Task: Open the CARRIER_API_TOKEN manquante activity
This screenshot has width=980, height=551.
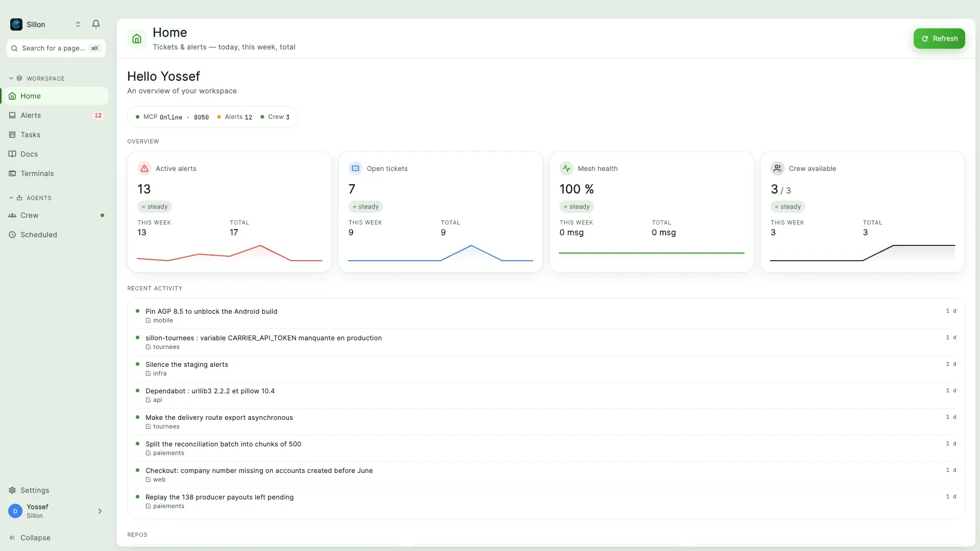Action: tap(546, 342)
